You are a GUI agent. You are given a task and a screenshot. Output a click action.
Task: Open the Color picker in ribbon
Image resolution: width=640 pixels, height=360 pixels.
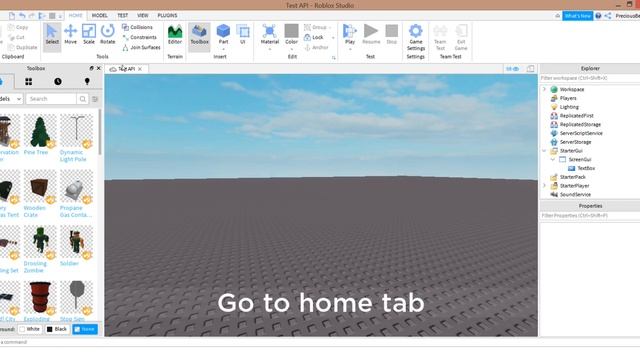tap(291, 35)
